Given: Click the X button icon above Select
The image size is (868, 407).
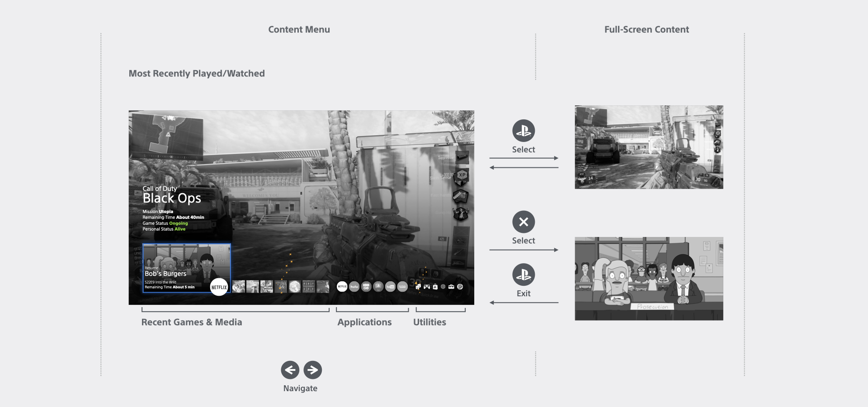Looking at the screenshot, I should (x=524, y=222).
